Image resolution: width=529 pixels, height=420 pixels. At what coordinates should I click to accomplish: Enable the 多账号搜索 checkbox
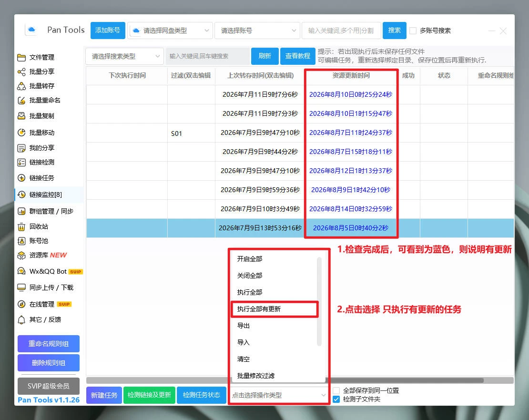(413, 31)
